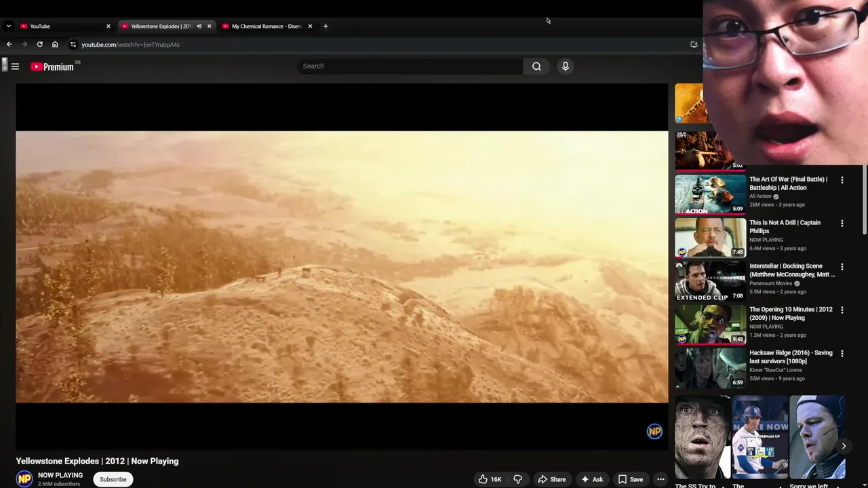Viewport: 868px width, 488px height.
Task: Open options for Interstellar Docking Scene video
Action: [842, 267]
